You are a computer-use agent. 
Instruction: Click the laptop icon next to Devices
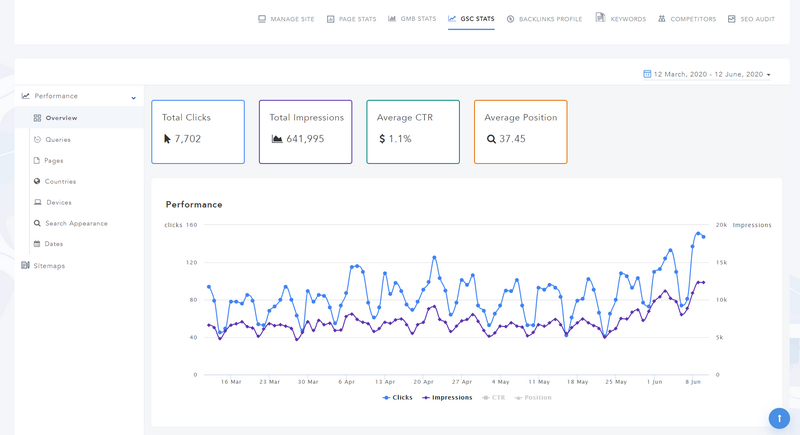coord(38,202)
